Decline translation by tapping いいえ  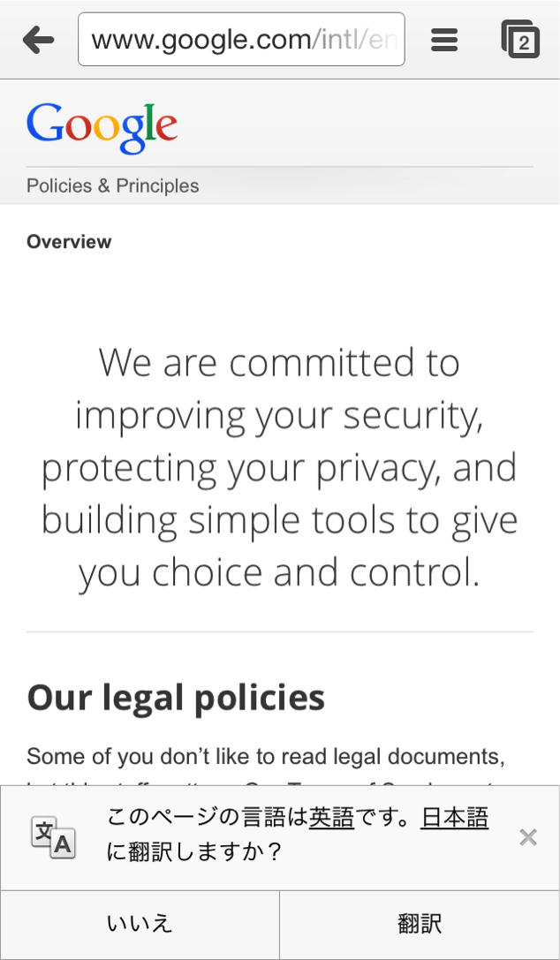[x=140, y=922]
